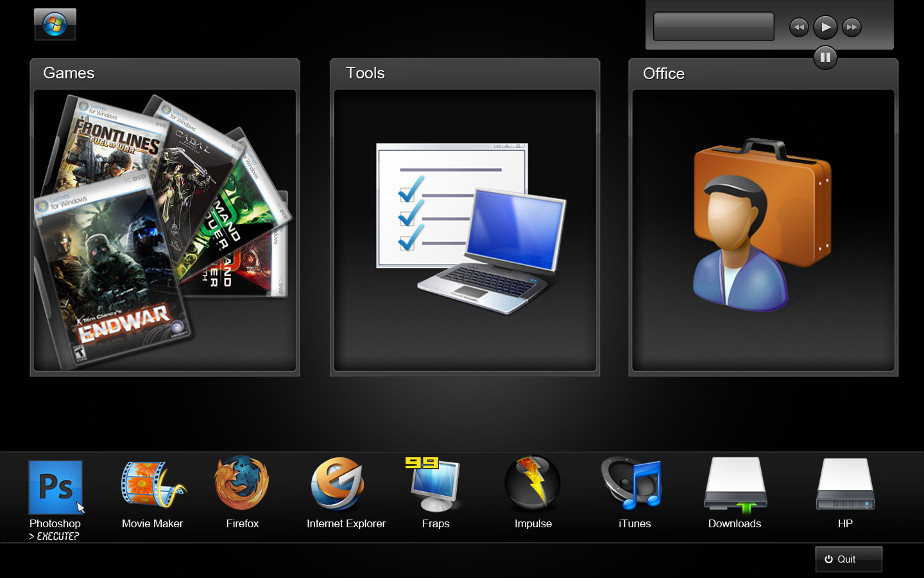Screen dimensions: 924x578
Task: Click the Internet Explorer label
Action: pos(346,523)
